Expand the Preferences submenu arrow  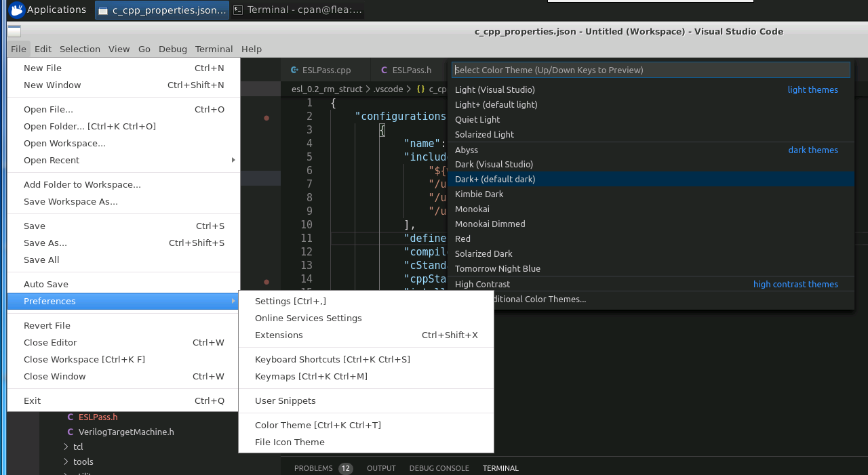click(233, 301)
